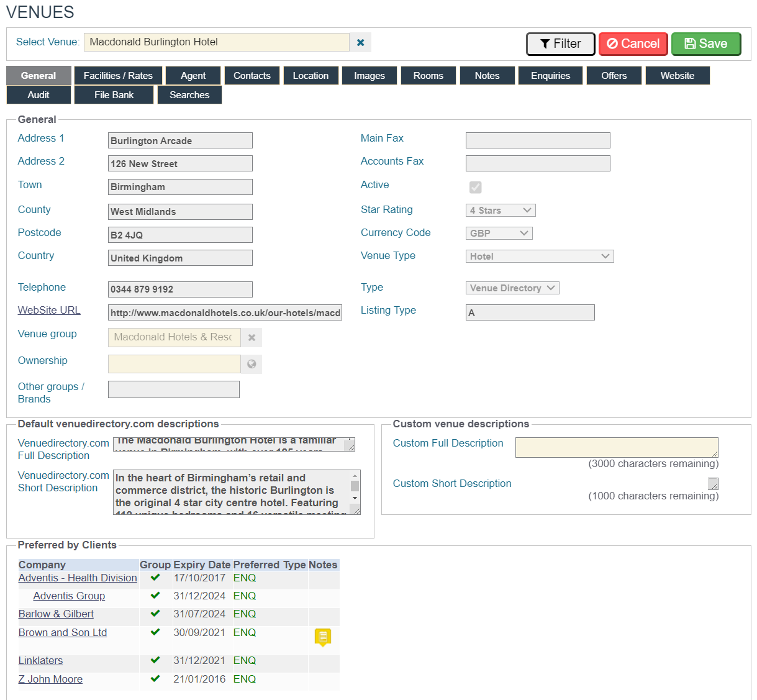The width and height of the screenshot is (757, 700).
Task: Open the File Bank tab
Action: pyautogui.click(x=114, y=95)
